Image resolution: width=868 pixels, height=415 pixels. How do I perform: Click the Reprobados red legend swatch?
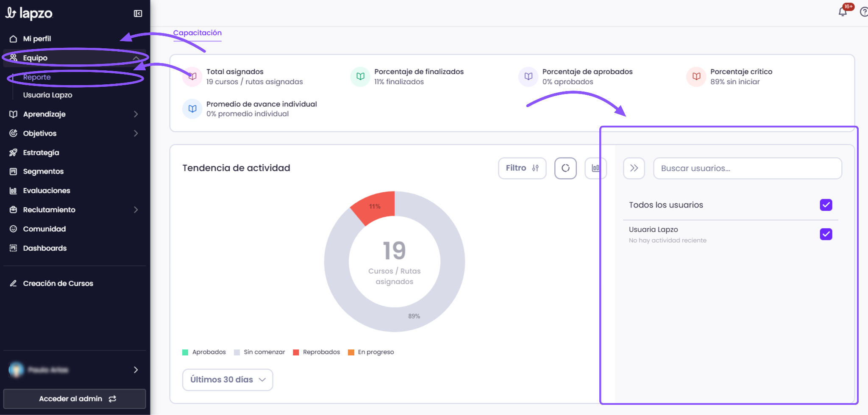tap(296, 352)
